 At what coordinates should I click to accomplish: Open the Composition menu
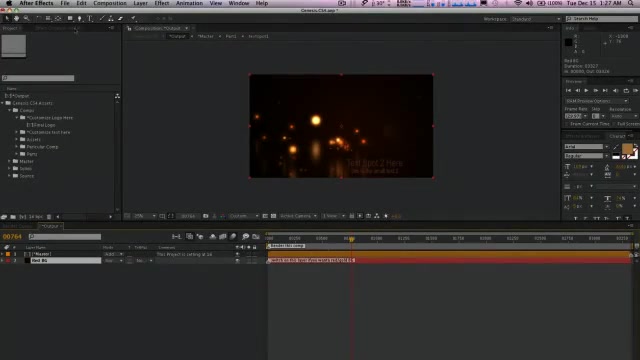click(110, 3)
